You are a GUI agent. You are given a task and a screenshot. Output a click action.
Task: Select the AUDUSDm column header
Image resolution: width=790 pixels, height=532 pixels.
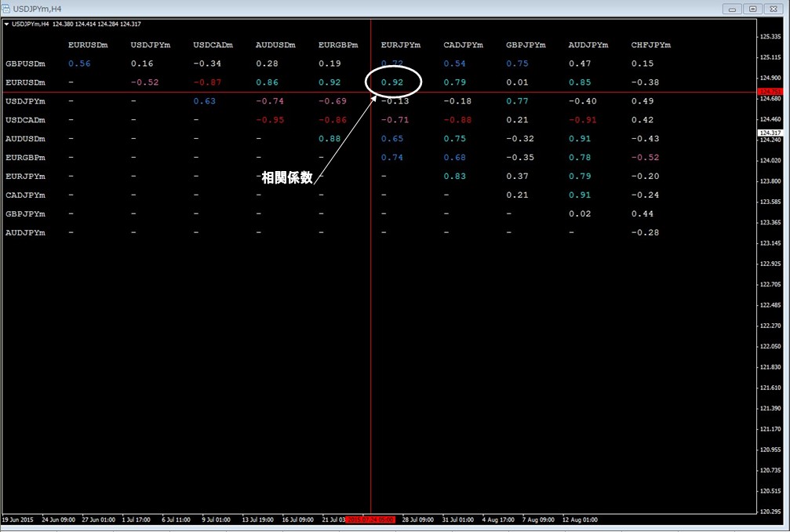[x=275, y=45]
